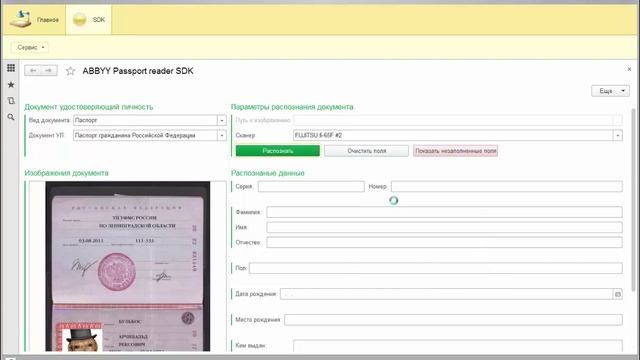Click the heading Параметры распознания документа

292,107
